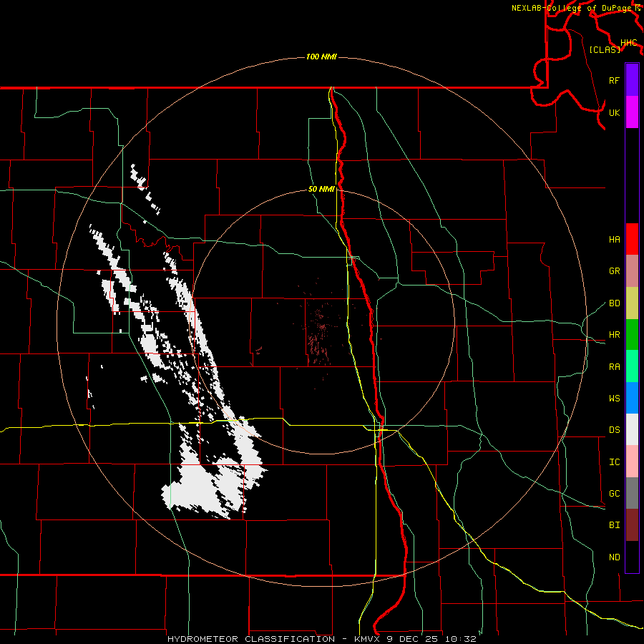Screen dimensions: 644x644
Task: Click the 'HA' legend label
Action: (614, 240)
